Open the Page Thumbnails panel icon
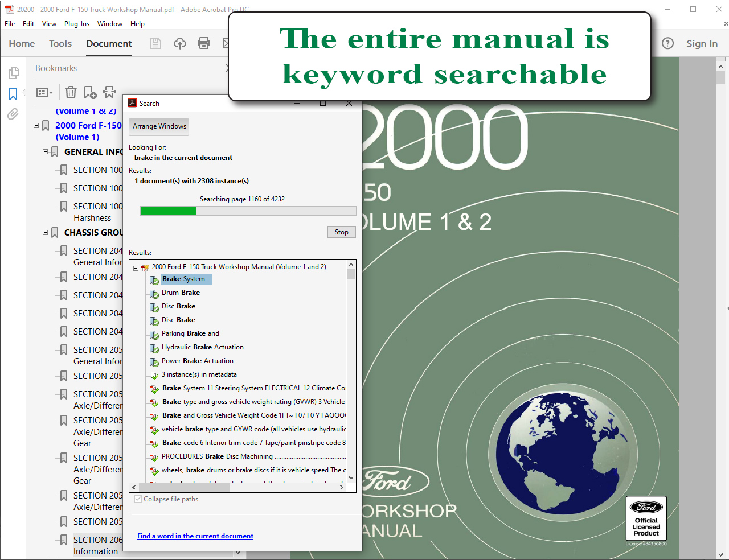Screen dimensions: 729x560 (x=13, y=73)
